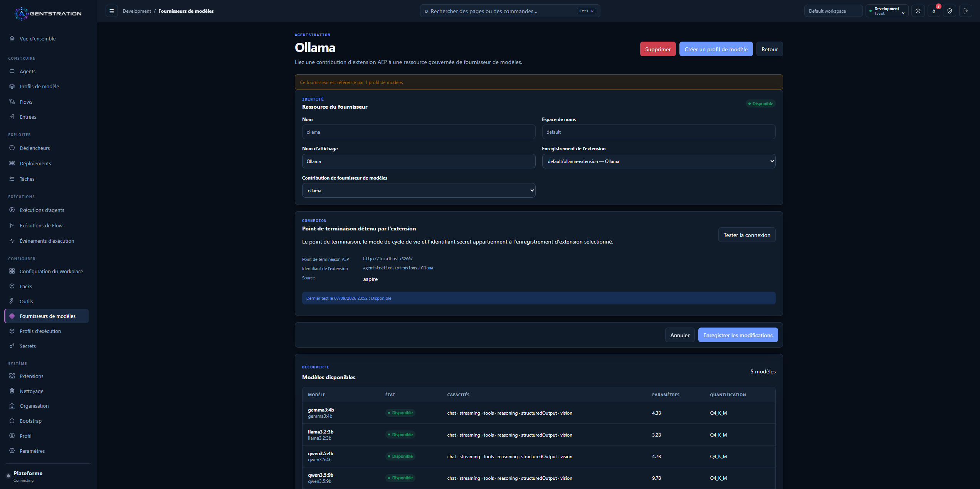This screenshot has height=489, width=980.
Task: Click Enregistrer les modifications button
Action: point(738,335)
